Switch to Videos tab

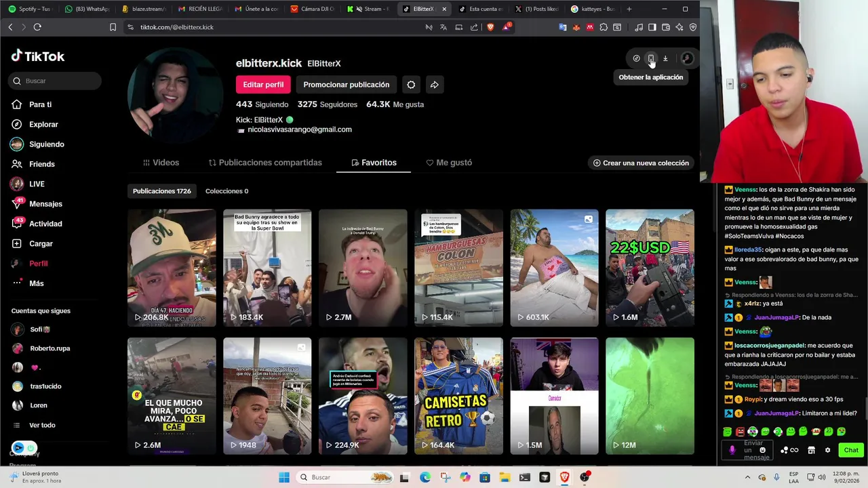coord(161,163)
